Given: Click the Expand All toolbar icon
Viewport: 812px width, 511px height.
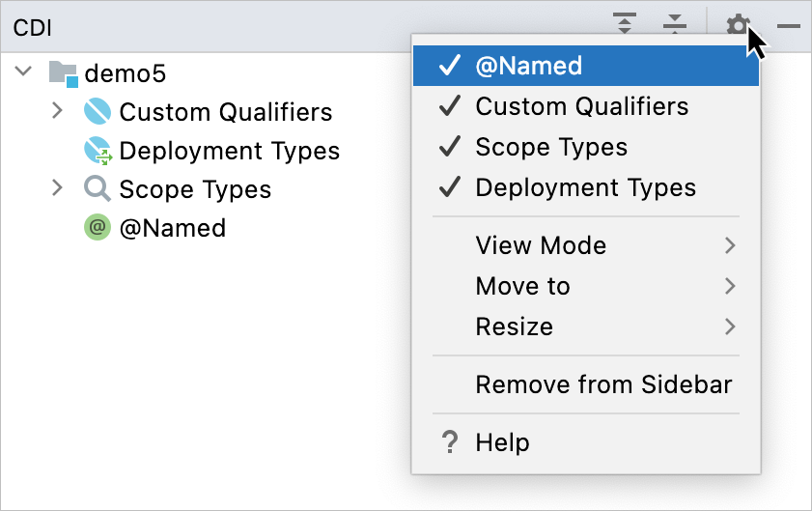Looking at the screenshot, I should (x=625, y=24).
